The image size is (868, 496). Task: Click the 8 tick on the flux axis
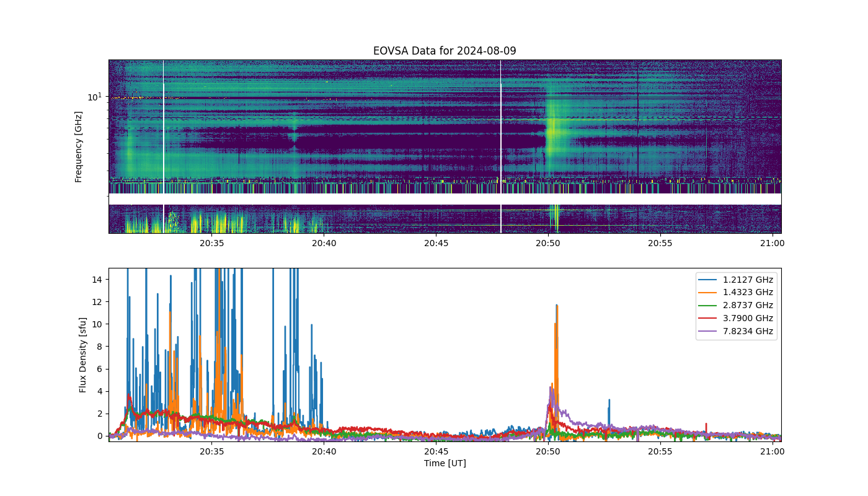tap(101, 347)
